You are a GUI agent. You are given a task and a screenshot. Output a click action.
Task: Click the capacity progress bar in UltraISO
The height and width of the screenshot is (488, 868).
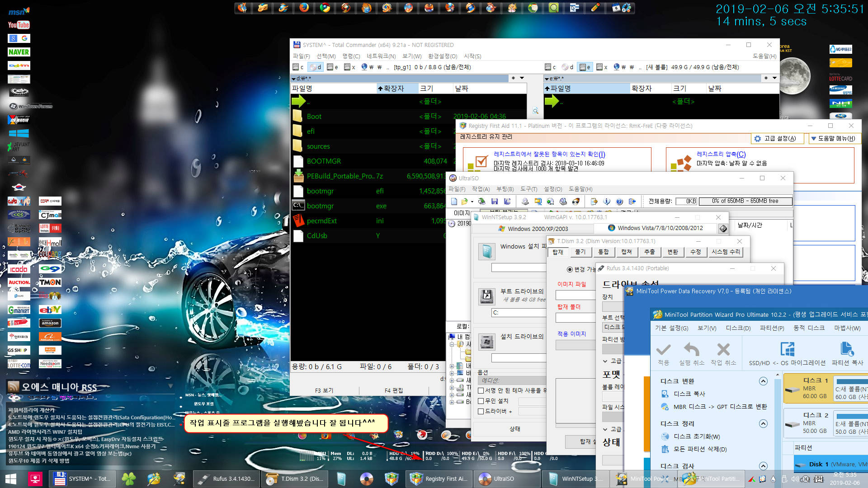point(745,201)
